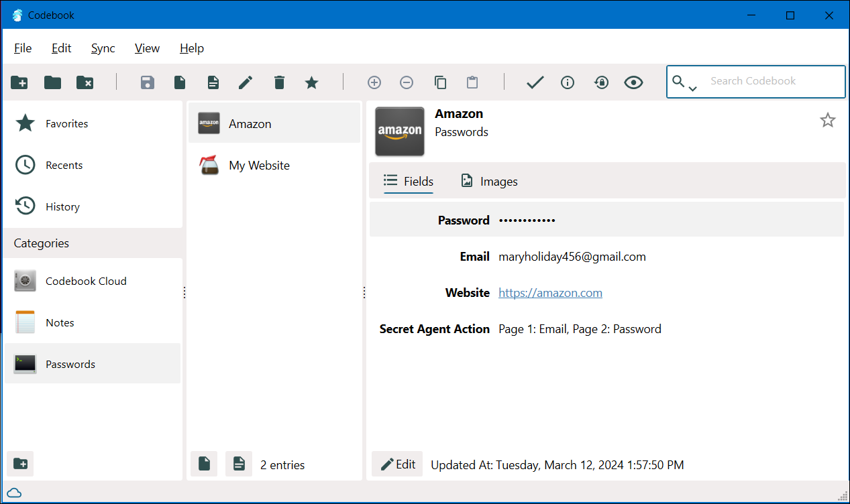Image resolution: width=850 pixels, height=504 pixels.
Task: Click the large Amazon logo thumbnail
Action: tap(399, 131)
